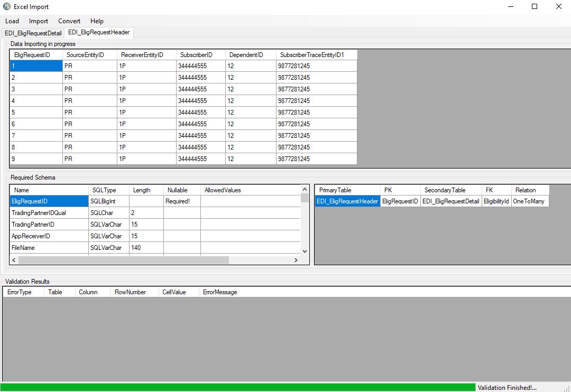Image resolution: width=571 pixels, height=392 pixels.
Task: Click 9877281245 cell in row 8
Action: point(317,147)
